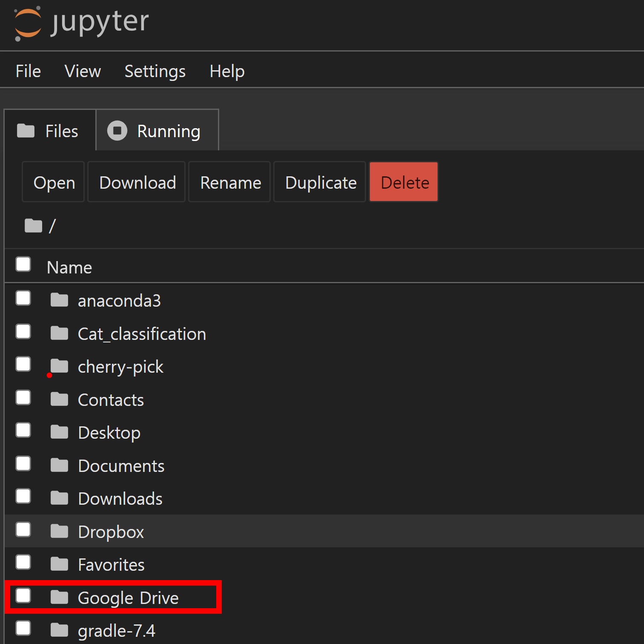Click the breadcrumb root folder icon
Image resolution: width=644 pixels, height=644 pixels.
coord(33,226)
